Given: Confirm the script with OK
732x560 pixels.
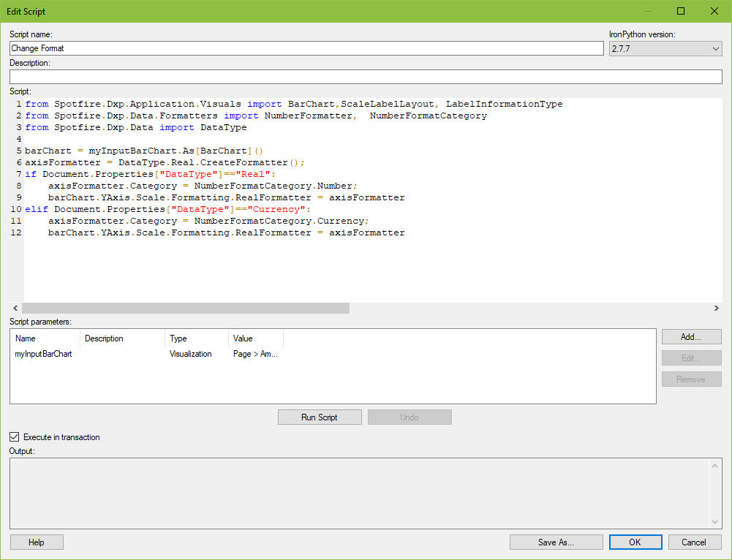Looking at the screenshot, I should point(635,542).
